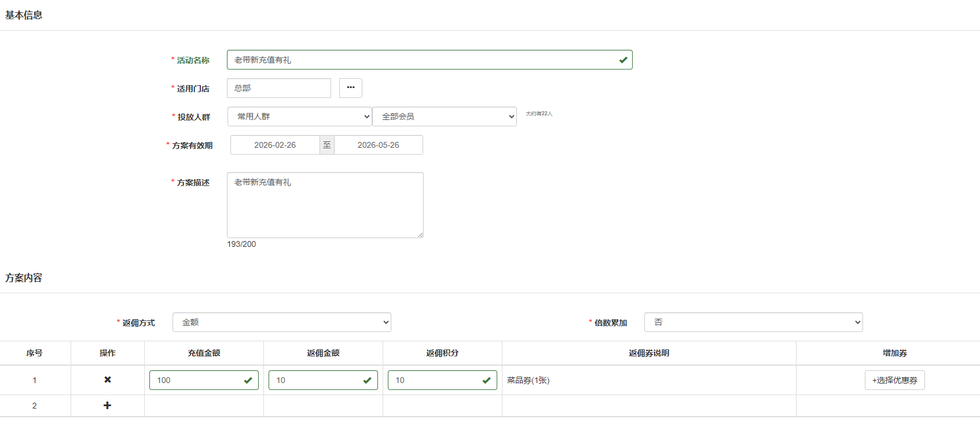Click the 返佣金额 input field
980x423 pixels.
(316, 380)
